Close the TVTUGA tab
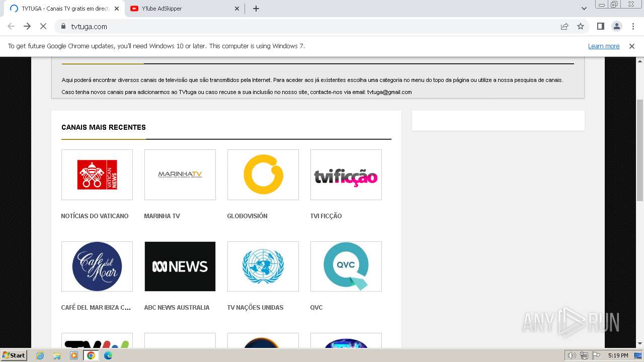The height and width of the screenshot is (362, 644). pos(116,9)
